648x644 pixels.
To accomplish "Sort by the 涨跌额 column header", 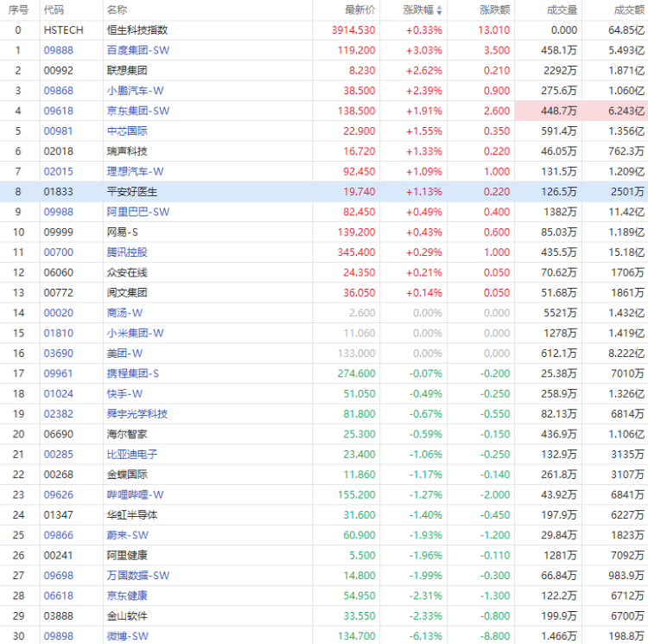I will (x=495, y=10).
